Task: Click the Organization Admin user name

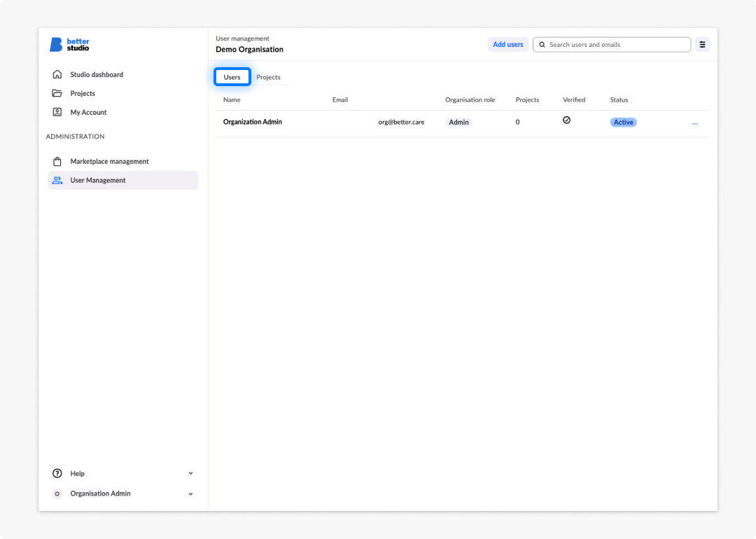Action: [x=253, y=122]
